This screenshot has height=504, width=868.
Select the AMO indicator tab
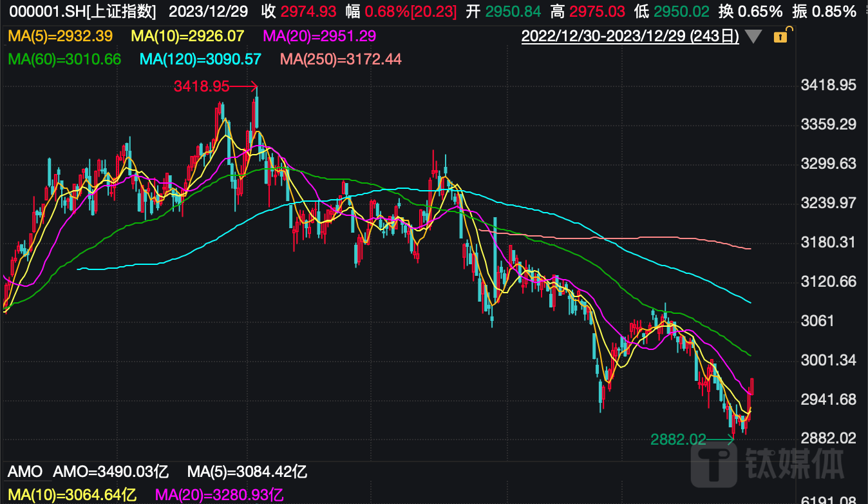tap(25, 472)
